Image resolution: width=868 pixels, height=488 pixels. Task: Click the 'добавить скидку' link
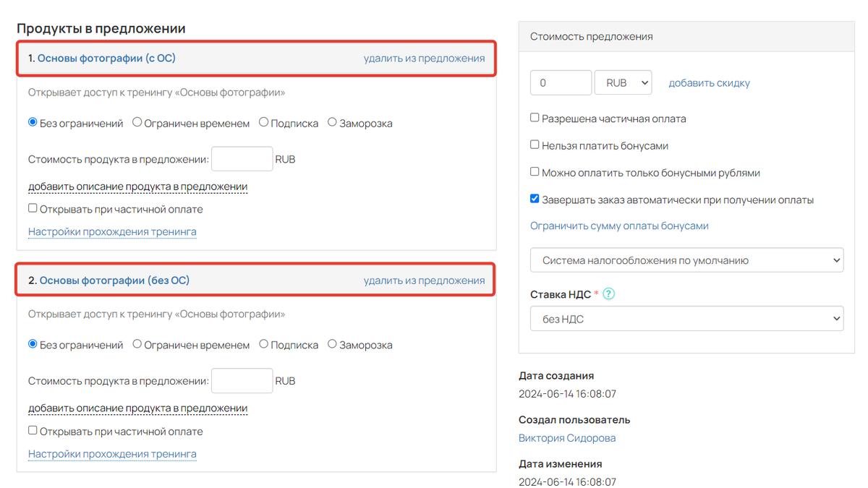(709, 83)
